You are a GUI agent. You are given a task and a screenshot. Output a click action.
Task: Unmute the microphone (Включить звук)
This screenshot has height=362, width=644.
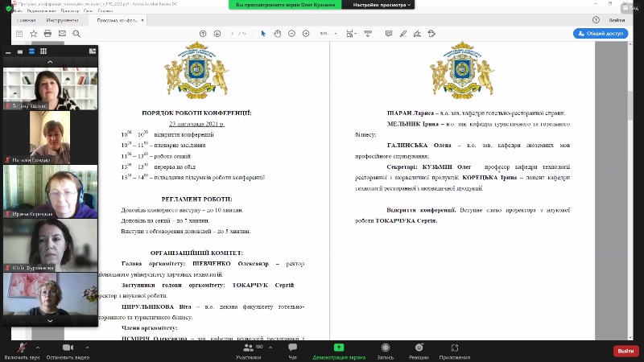point(23,351)
